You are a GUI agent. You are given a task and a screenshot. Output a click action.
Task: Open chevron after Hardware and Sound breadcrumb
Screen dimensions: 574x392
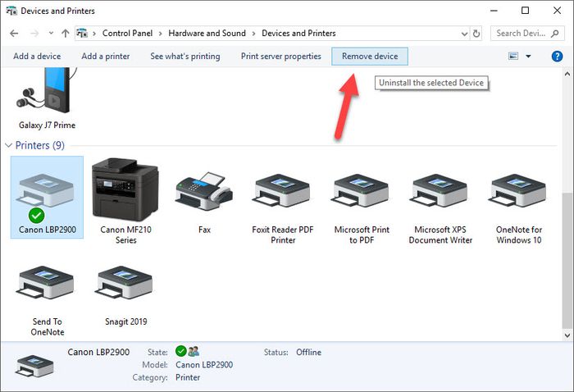coord(253,34)
